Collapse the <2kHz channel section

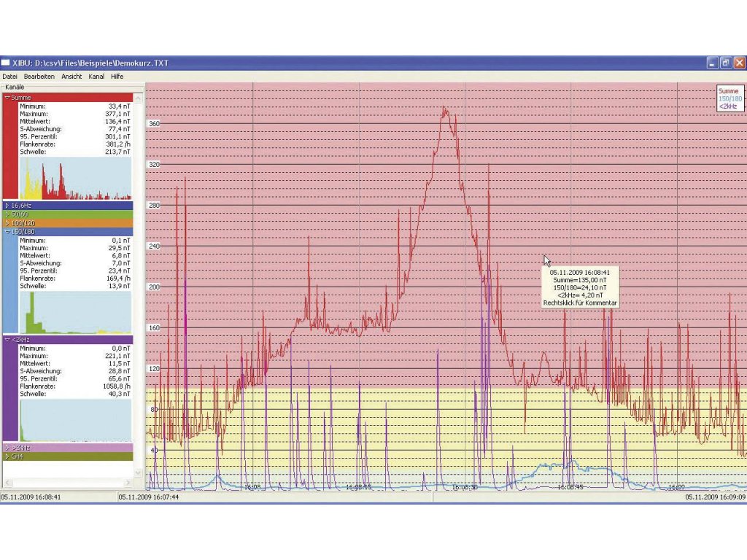(7, 340)
